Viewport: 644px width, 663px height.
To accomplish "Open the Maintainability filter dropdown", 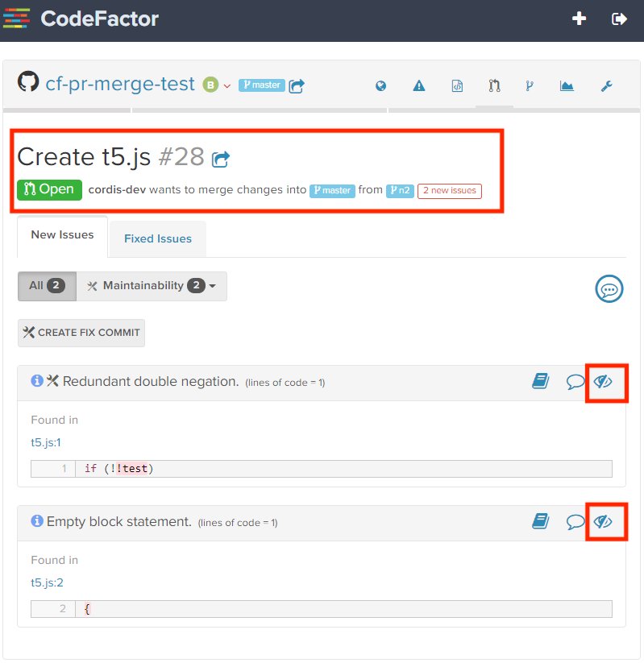I will tap(152, 286).
